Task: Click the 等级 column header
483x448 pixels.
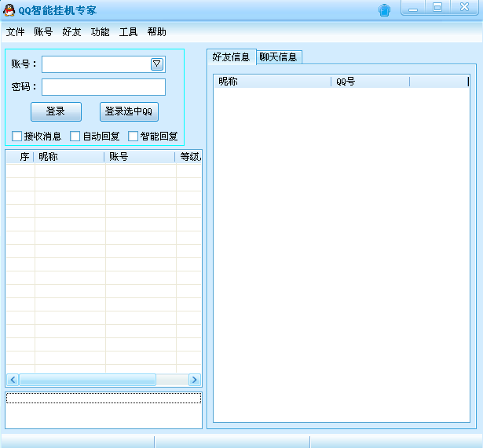Action: (x=188, y=157)
